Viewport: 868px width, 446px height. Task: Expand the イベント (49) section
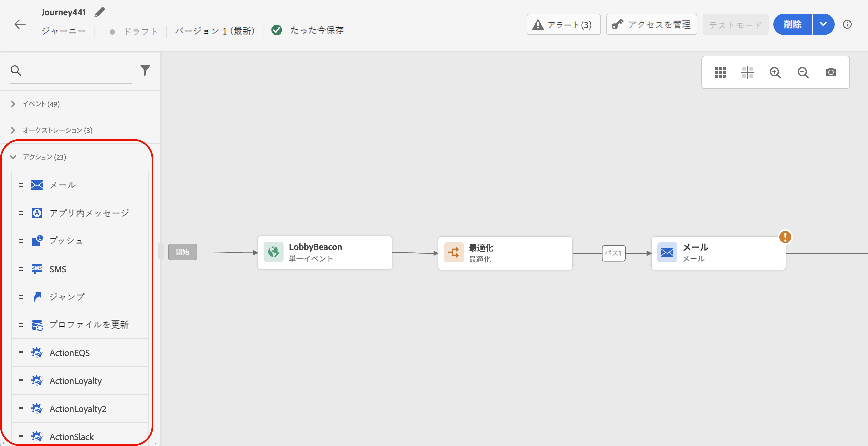[40, 104]
